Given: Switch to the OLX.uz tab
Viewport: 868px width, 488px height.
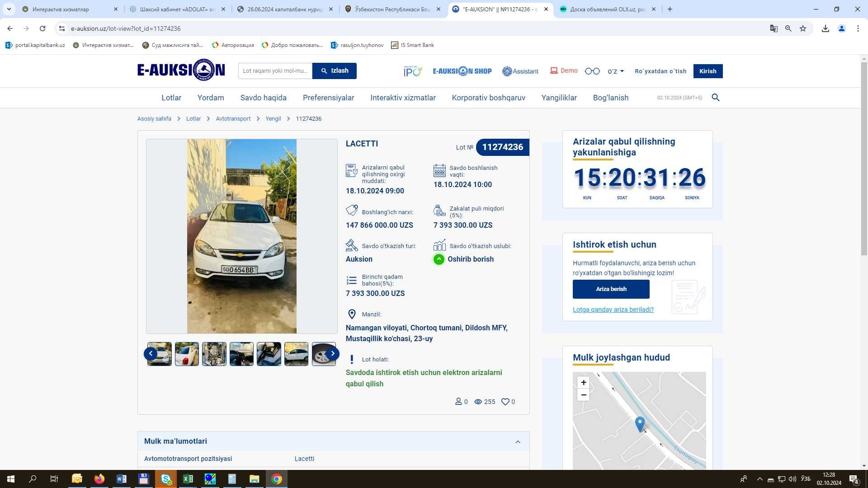Looking at the screenshot, I should tap(607, 9).
